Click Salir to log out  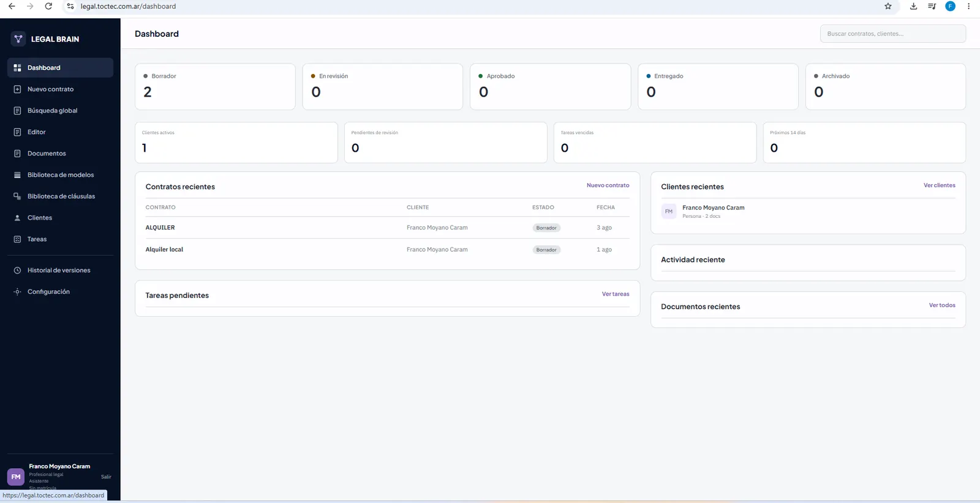coord(106,477)
